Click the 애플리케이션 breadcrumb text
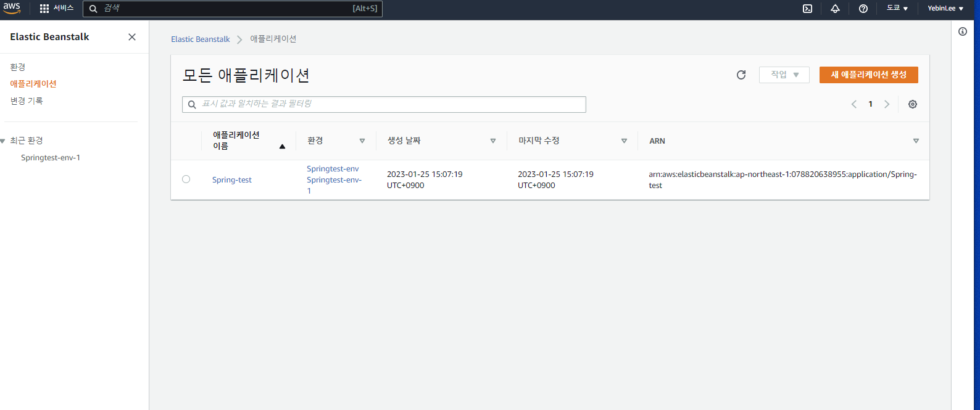 (x=273, y=39)
